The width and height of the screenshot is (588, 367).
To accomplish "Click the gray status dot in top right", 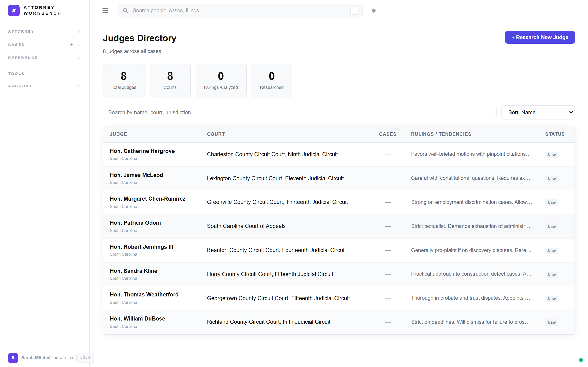I will click(373, 10).
